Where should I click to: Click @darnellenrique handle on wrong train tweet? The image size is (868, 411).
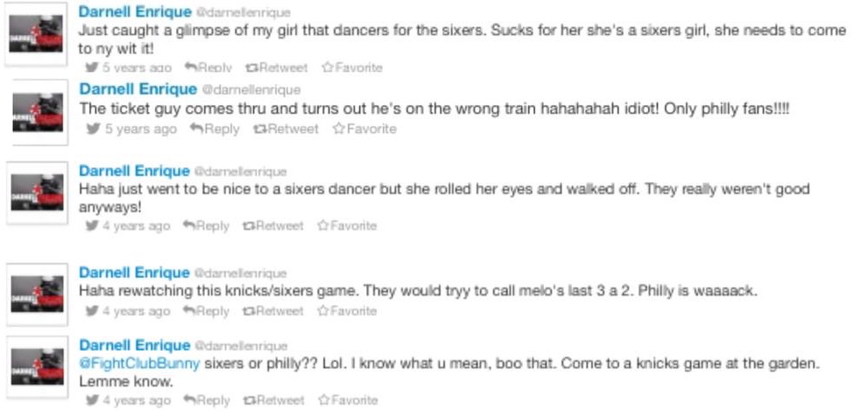coord(251,89)
